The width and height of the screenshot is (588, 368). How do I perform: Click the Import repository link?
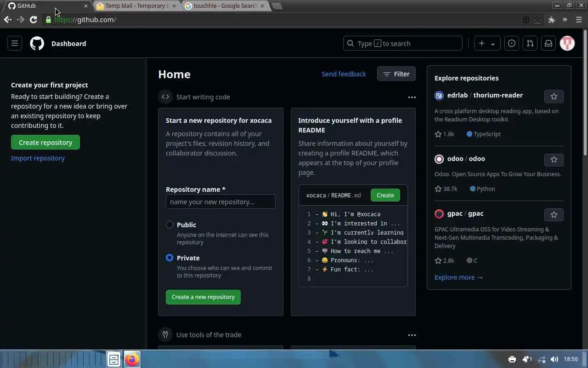[x=38, y=158]
